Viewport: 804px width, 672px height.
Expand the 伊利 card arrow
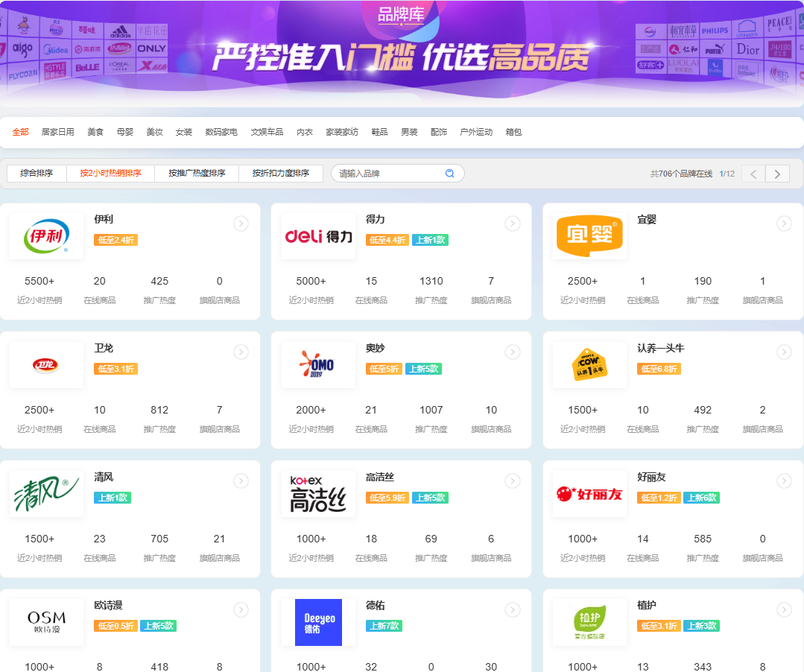241,224
